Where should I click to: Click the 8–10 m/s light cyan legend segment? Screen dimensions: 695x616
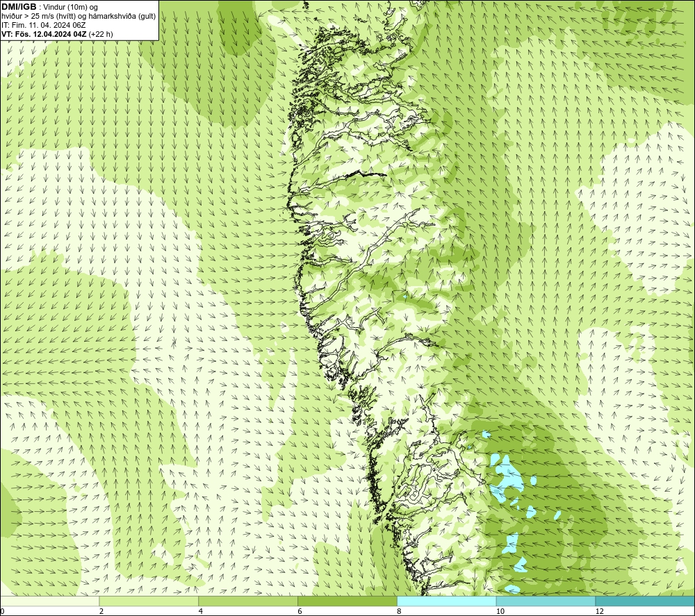[x=447, y=601]
